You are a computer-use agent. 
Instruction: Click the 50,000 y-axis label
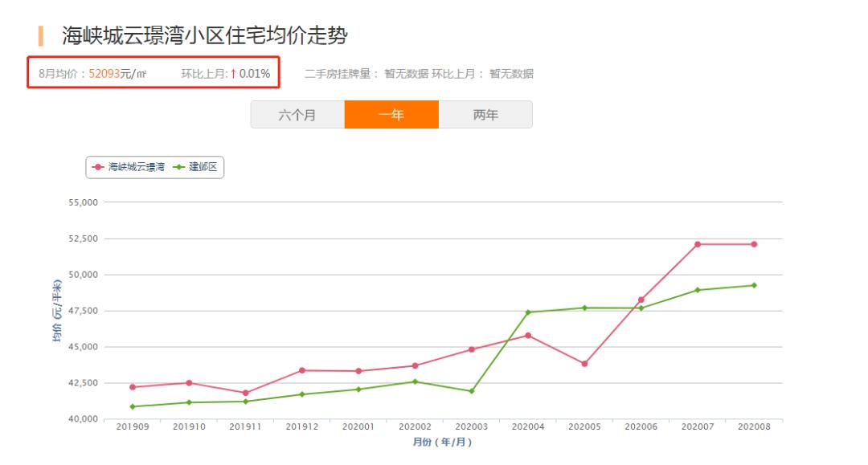click(83, 275)
